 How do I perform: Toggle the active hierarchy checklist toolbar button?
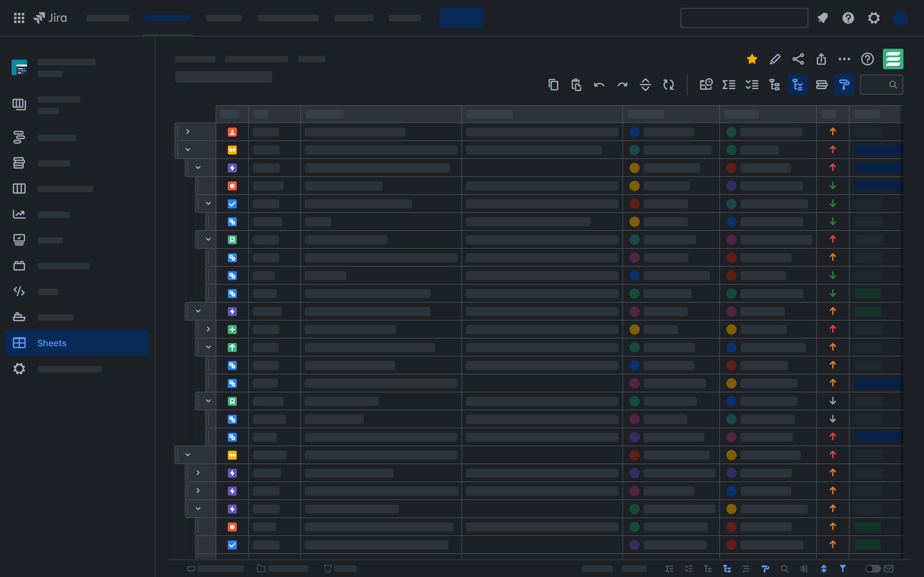point(798,85)
